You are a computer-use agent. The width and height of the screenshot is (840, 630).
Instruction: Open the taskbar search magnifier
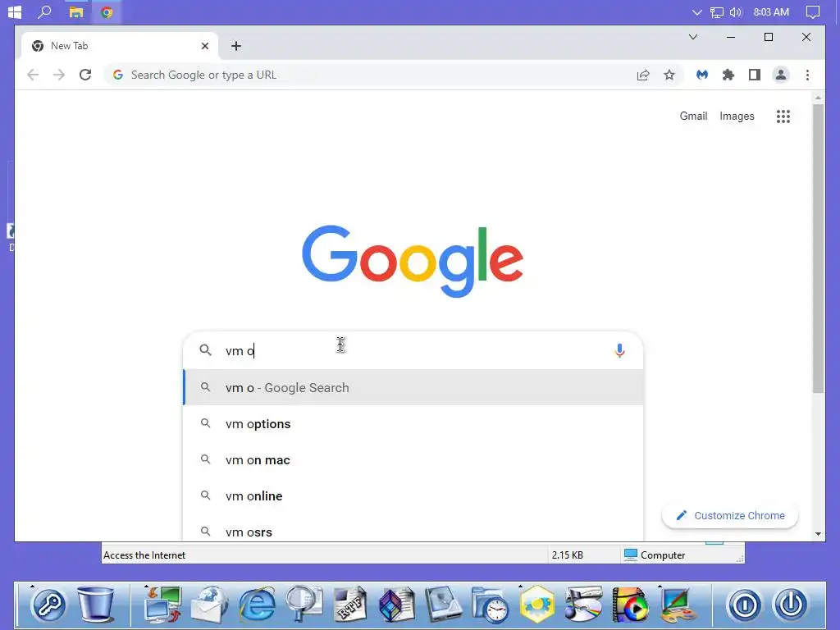(x=45, y=11)
